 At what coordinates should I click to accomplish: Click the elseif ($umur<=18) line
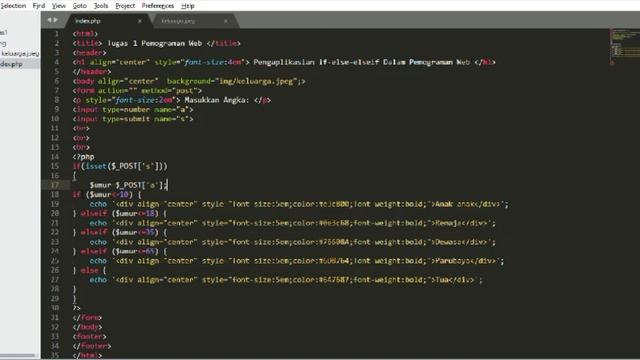point(120,213)
